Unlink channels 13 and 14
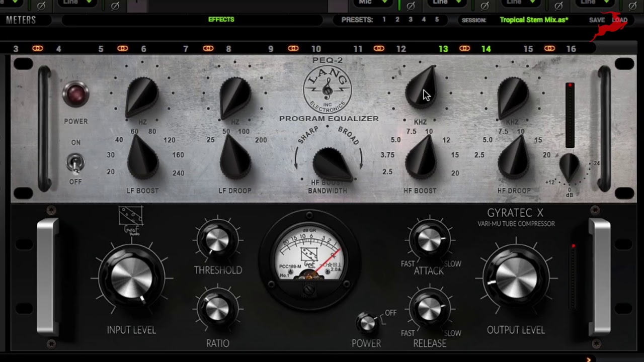Screen dimensions: 644x362 click(x=464, y=49)
